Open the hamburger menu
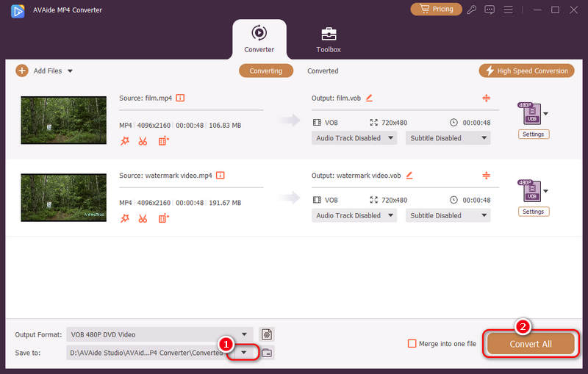The width and height of the screenshot is (588, 374). [x=508, y=10]
